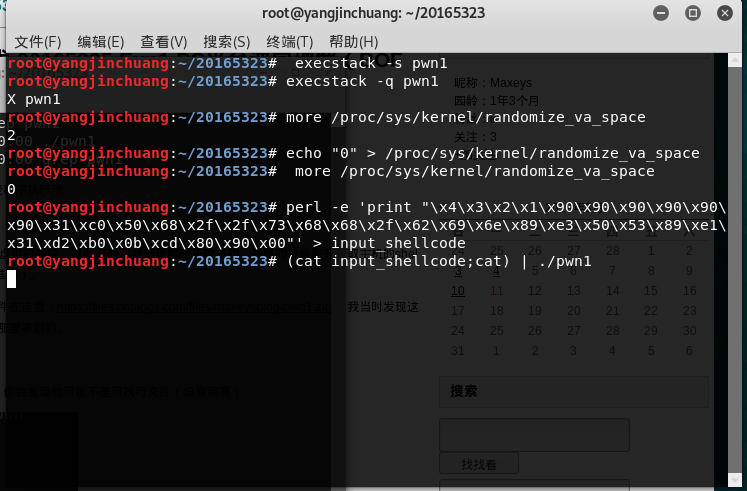Select day 16 in the background calendar
Screen dimensions: 747x491
[689, 291]
